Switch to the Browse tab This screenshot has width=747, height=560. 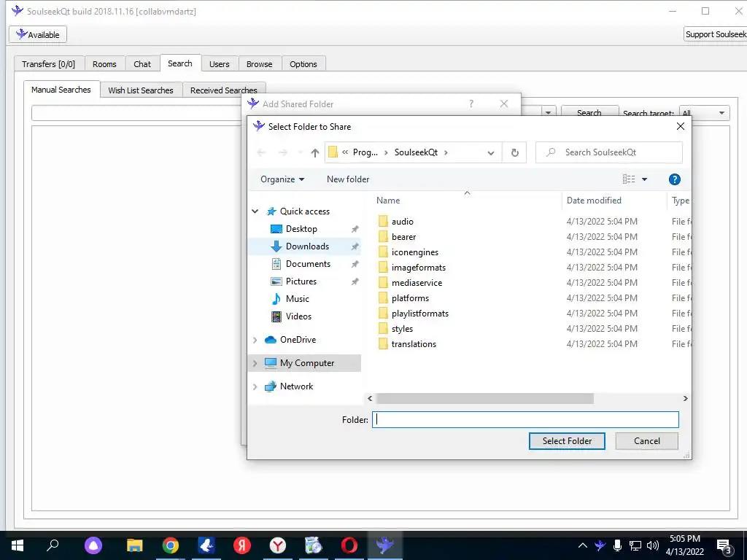259,64
